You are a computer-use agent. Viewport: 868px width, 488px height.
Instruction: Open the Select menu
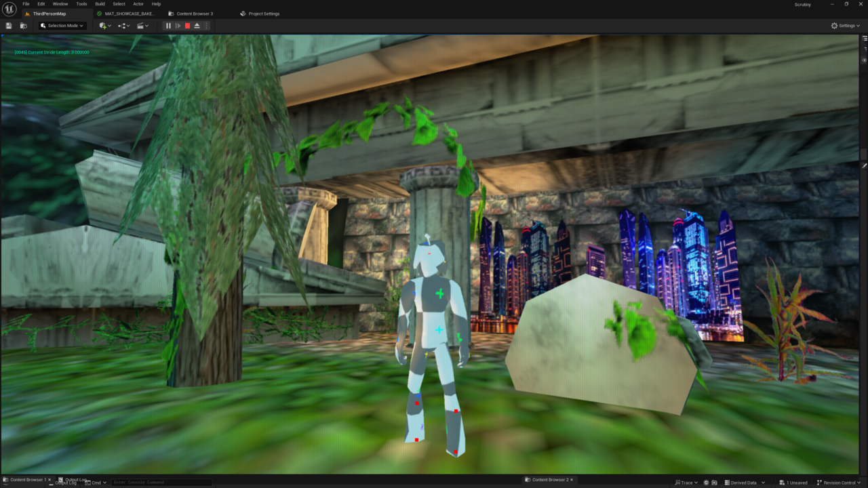(119, 4)
